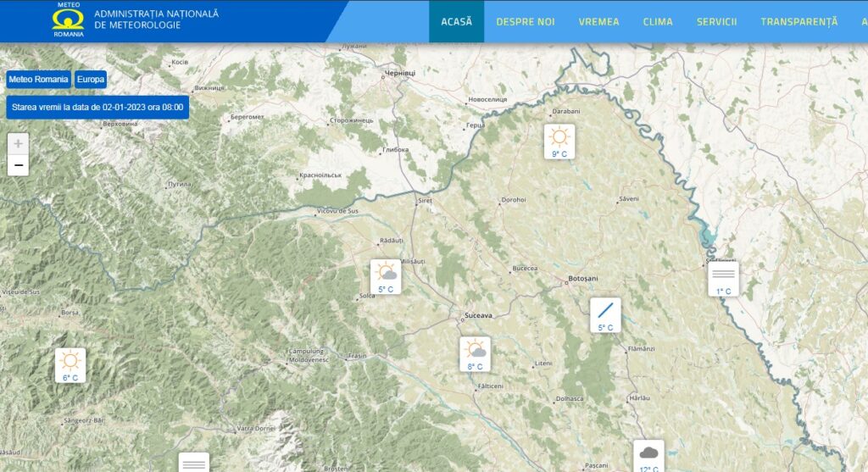Click the cloudy 12°C marker near Pașcani
Image resolution: width=868 pixels, height=472 pixels.
tap(648, 456)
